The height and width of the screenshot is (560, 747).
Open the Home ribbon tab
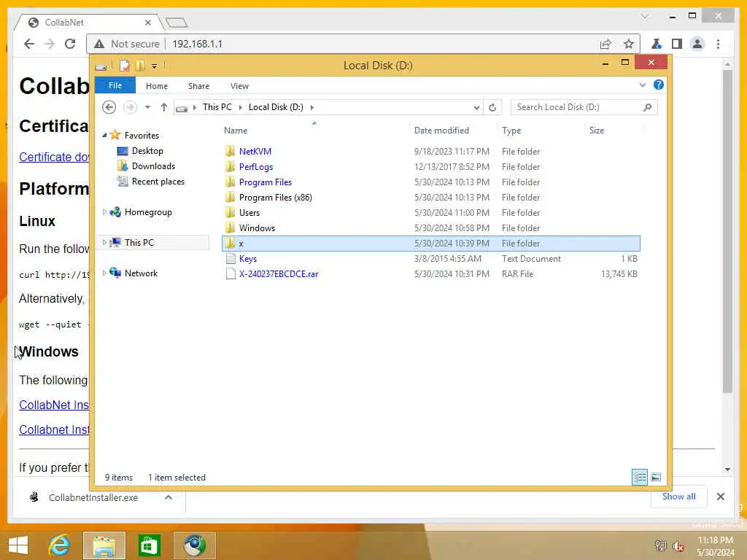click(x=157, y=86)
